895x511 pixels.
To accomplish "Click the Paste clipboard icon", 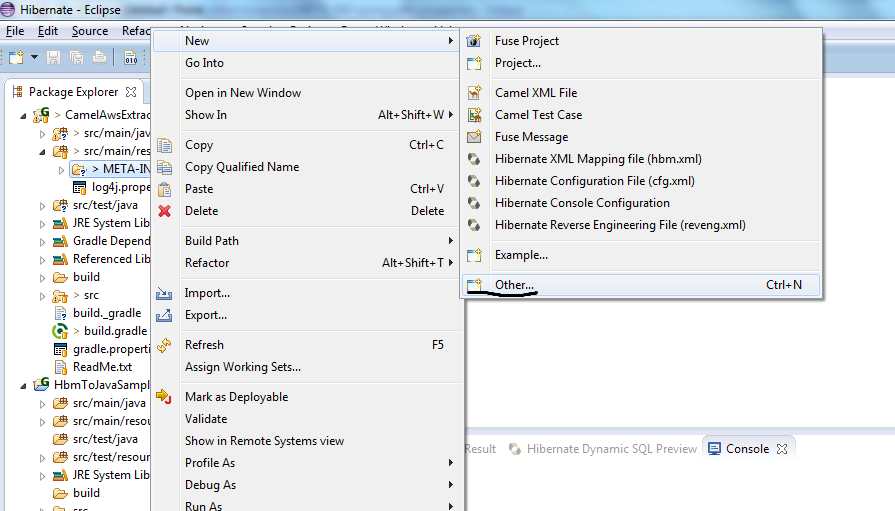I will pyautogui.click(x=164, y=189).
